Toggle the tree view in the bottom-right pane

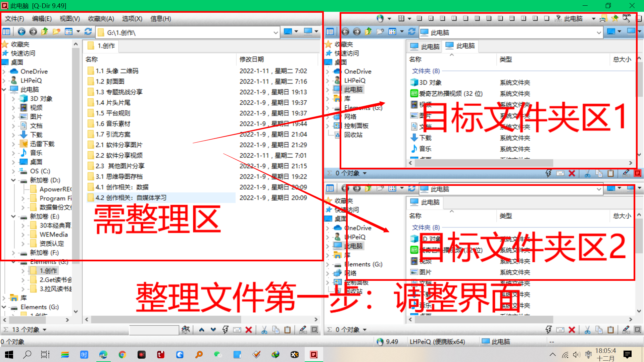pyautogui.click(x=330, y=189)
